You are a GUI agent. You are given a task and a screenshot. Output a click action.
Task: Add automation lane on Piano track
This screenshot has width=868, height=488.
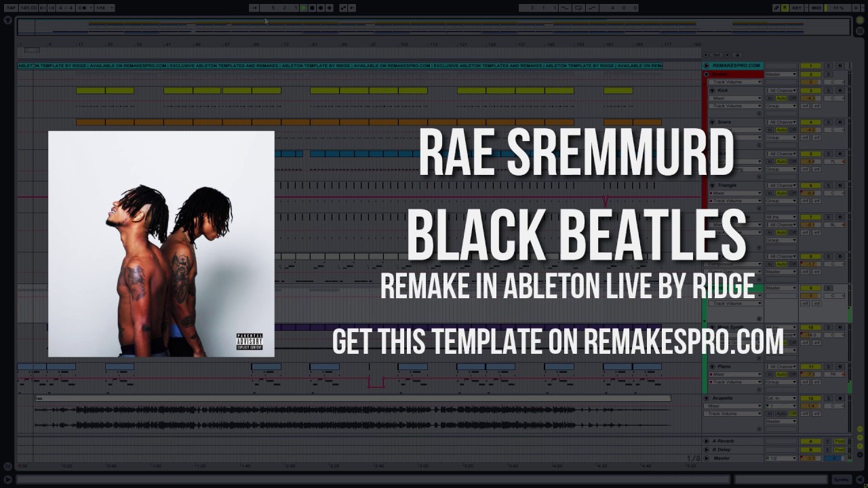(x=759, y=390)
